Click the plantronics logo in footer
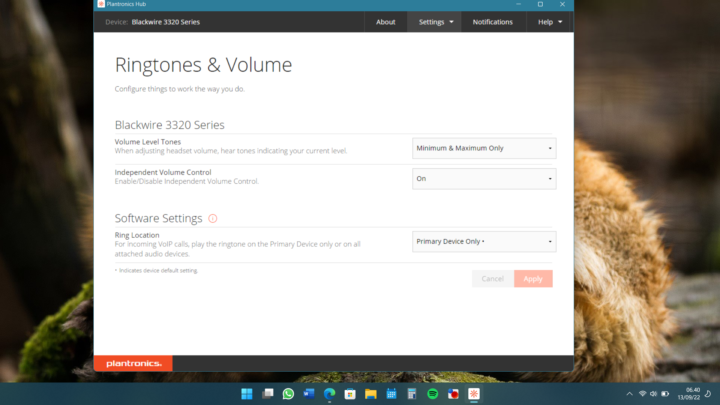 click(x=134, y=363)
